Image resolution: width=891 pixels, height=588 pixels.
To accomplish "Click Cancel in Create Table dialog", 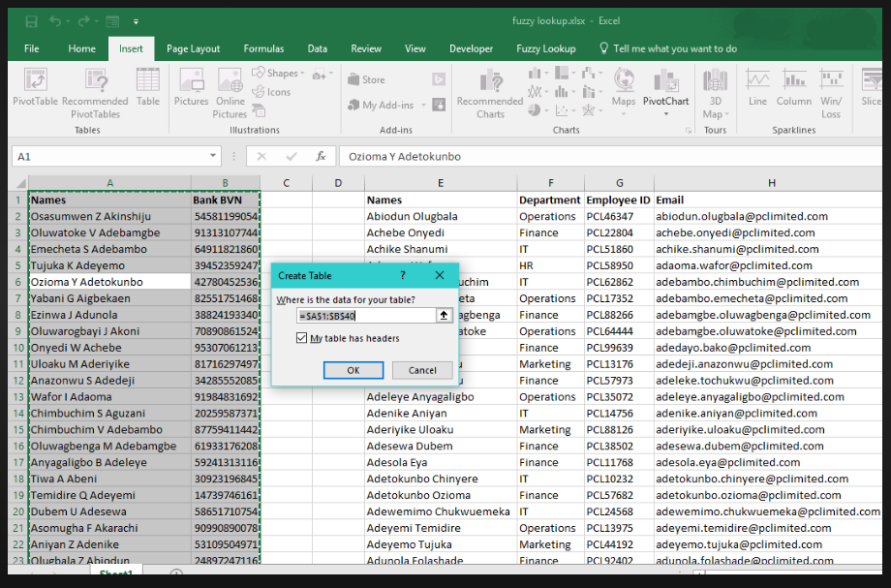I will [422, 370].
